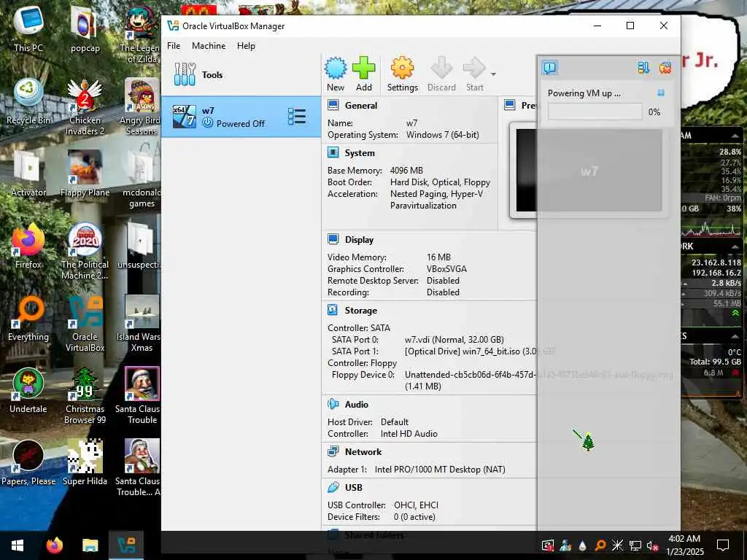
Task: Click the Network section header
Action: tap(363, 452)
